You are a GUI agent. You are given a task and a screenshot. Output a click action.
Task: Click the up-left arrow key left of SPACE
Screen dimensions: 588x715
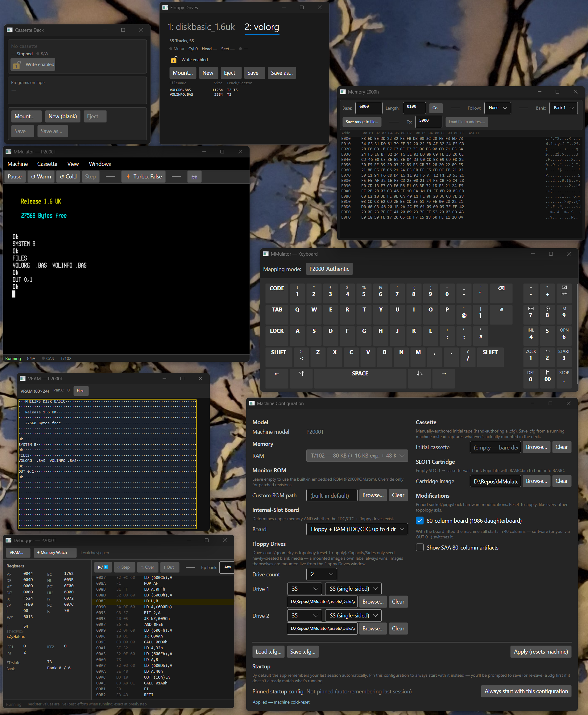[301, 378]
